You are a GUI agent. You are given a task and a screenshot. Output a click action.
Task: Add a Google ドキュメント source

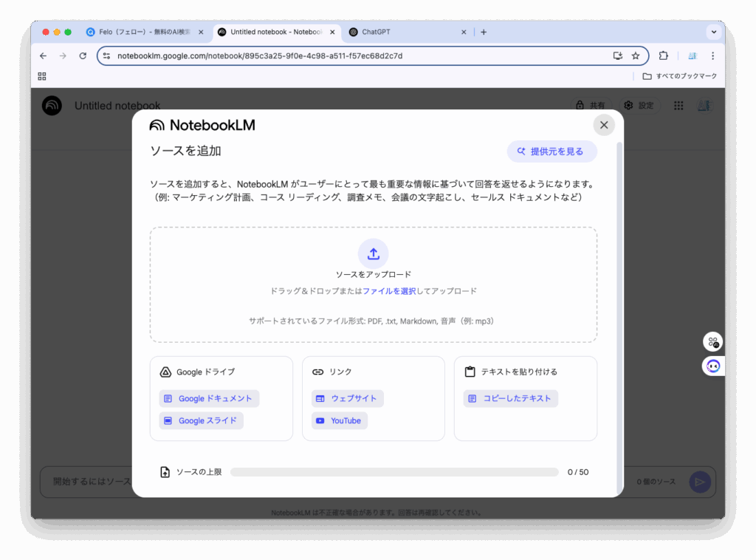pyautogui.click(x=209, y=398)
